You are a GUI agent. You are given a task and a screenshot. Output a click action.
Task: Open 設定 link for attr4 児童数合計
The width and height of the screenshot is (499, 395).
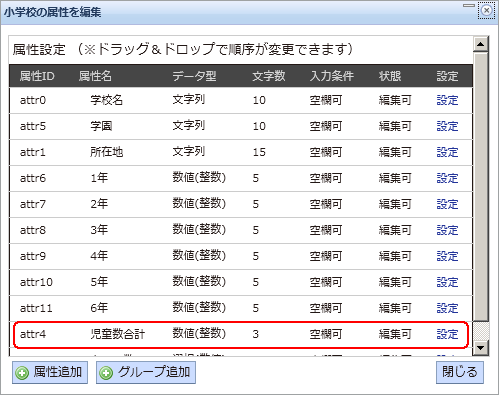point(447,334)
